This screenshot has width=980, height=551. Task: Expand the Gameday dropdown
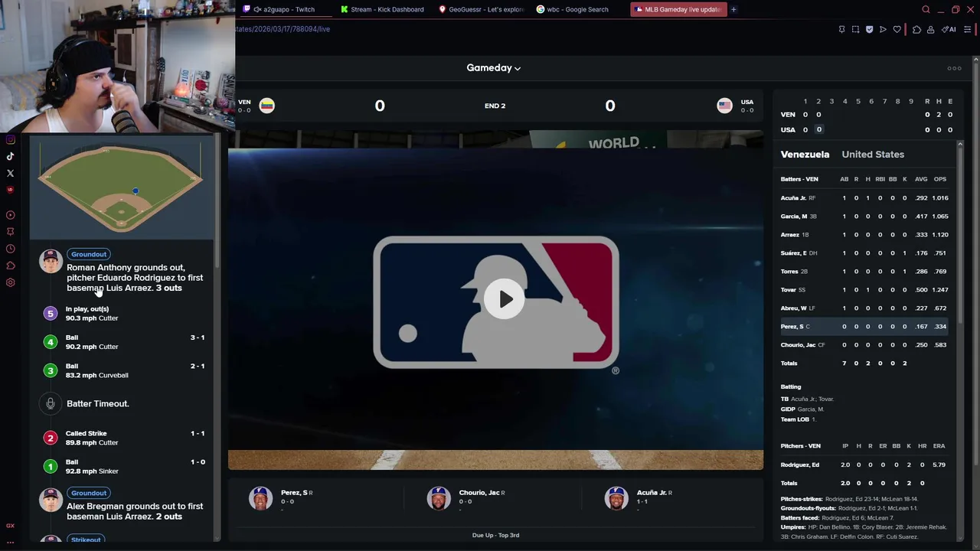point(494,68)
